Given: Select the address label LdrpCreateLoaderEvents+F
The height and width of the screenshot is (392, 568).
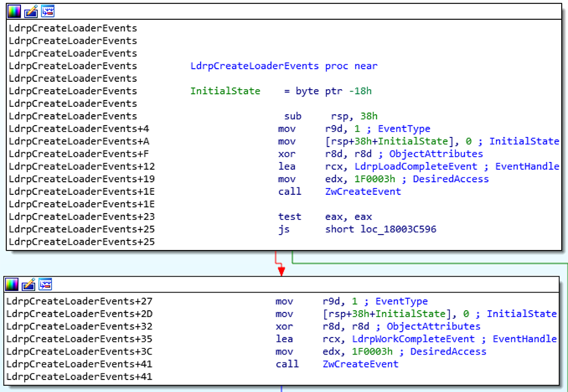Looking at the screenshot, I should click(x=79, y=154).
